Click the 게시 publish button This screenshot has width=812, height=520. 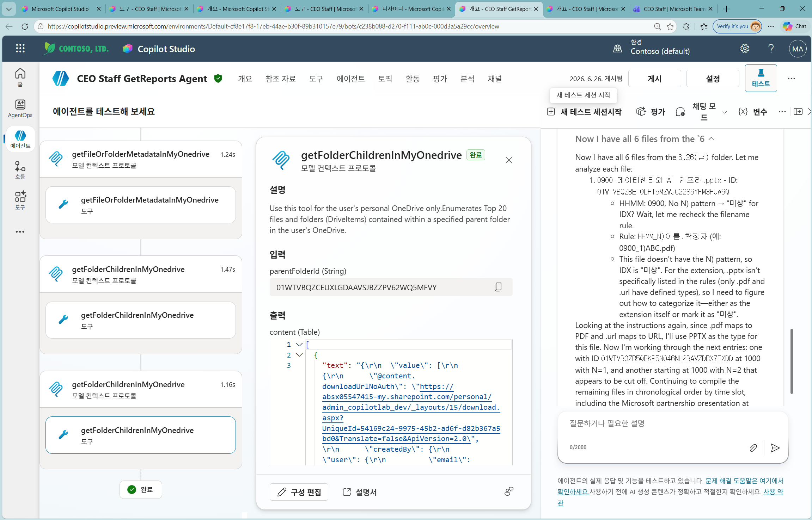coord(655,79)
